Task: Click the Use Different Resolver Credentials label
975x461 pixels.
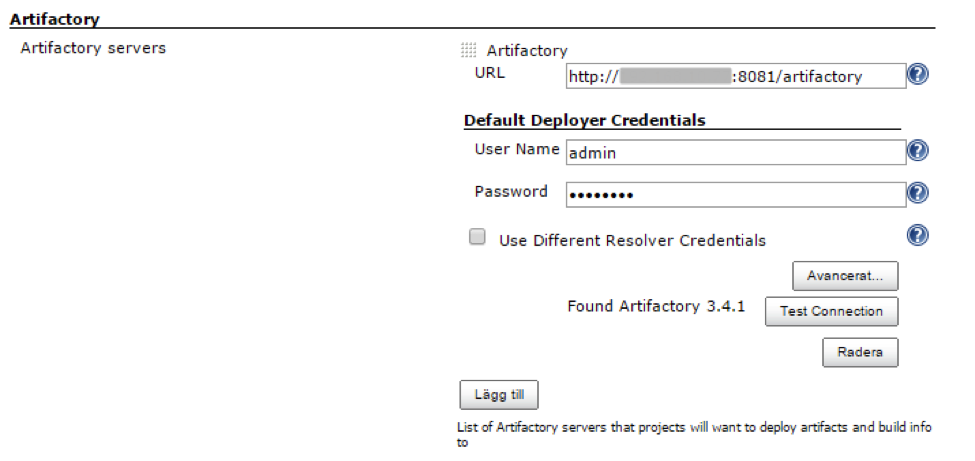Action: pos(632,241)
